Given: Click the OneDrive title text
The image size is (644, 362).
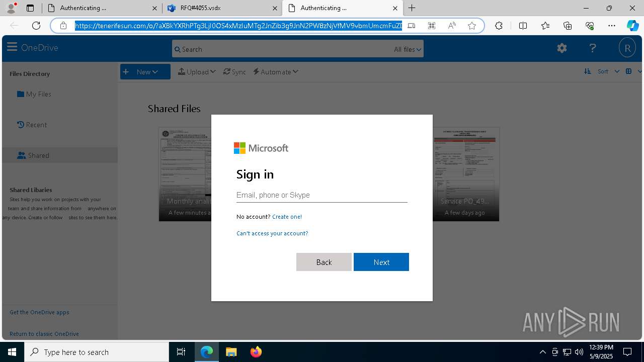Looking at the screenshot, I should 40,48.
